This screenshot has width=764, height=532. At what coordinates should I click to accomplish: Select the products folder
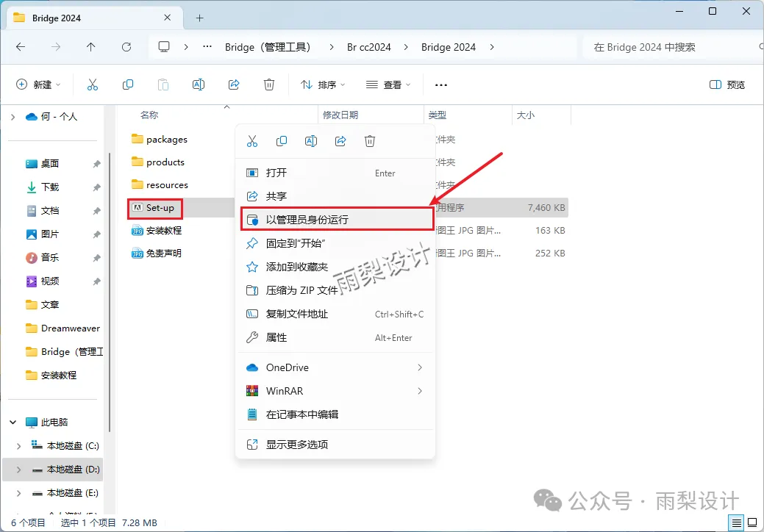click(158, 162)
